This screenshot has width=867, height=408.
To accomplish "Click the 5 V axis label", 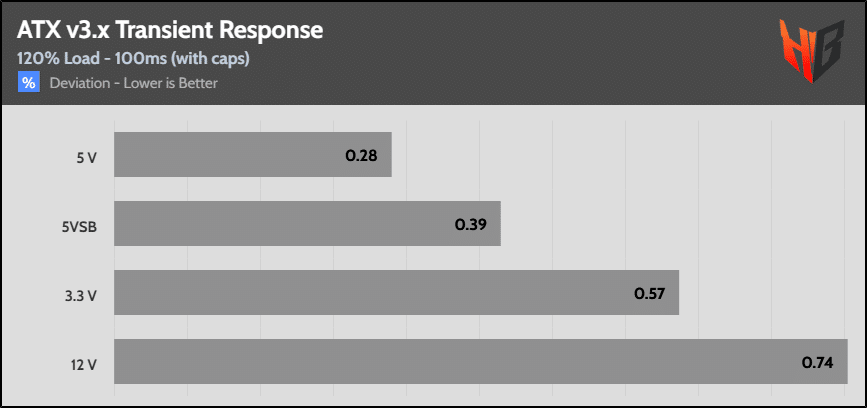I will [87, 156].
